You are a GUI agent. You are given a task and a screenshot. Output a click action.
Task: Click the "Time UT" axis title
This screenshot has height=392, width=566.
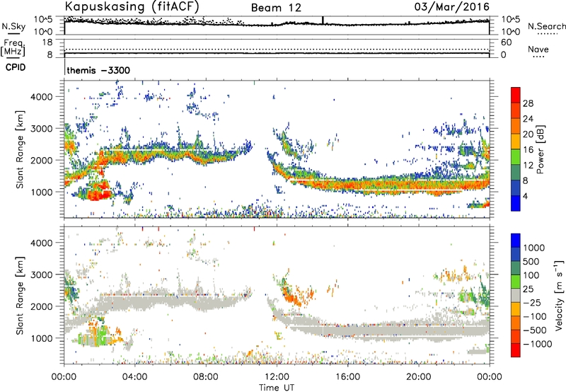[277, 388]
